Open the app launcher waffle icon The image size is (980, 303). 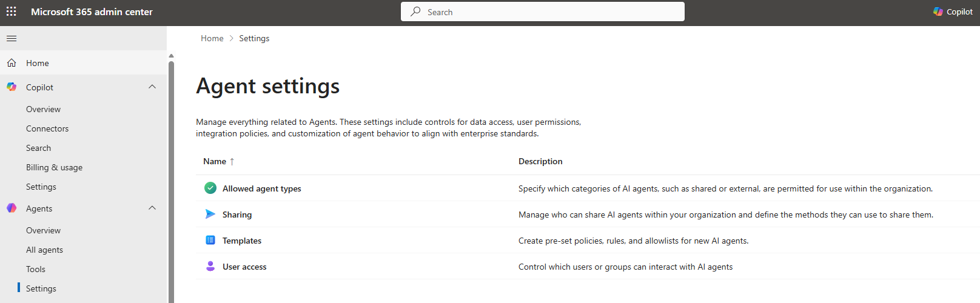click(12, 12)
